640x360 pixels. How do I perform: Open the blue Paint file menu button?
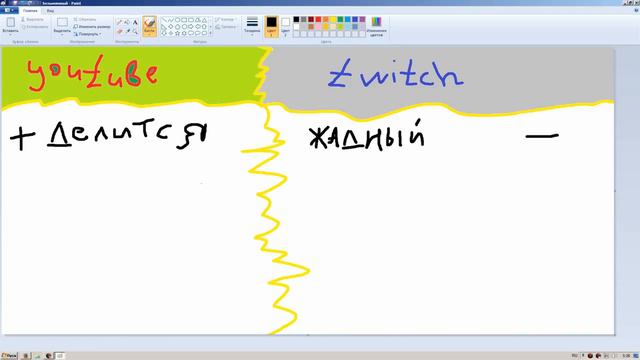pos(9,10)
